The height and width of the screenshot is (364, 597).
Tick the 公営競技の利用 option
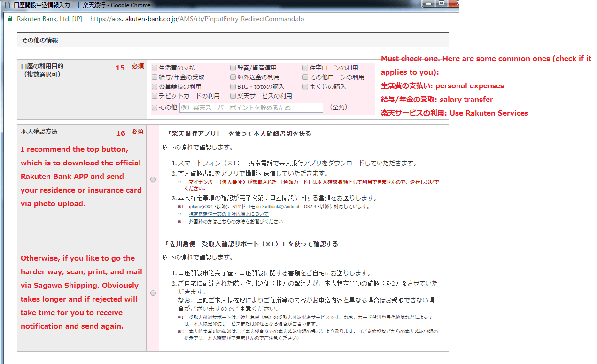155,87
